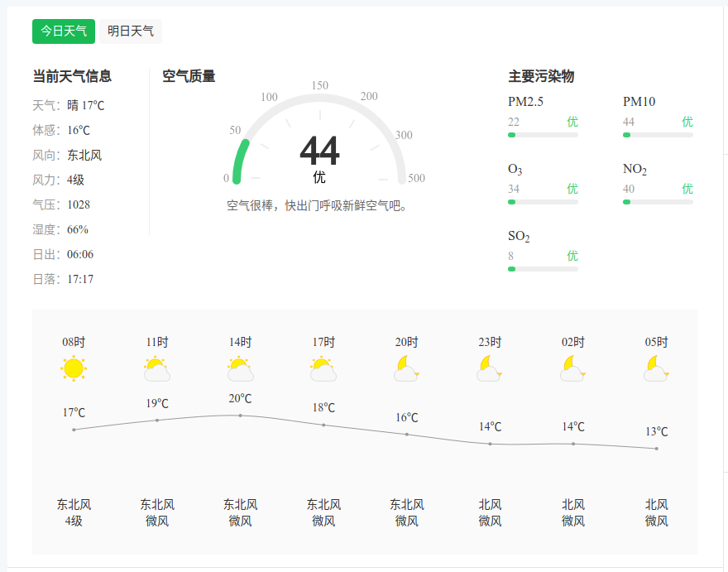728x572 pixels.
Task: Click the PM2.5 level progress bar
Action: [x=543, y=134]
